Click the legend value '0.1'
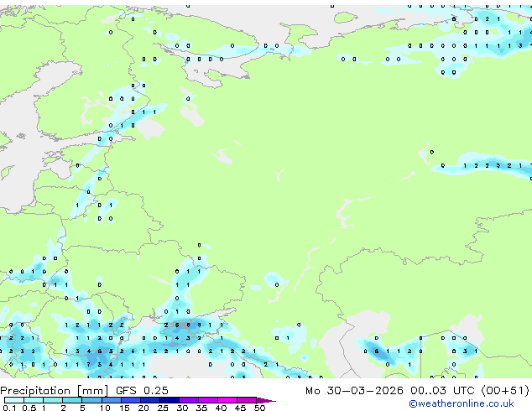The image size is (532, 411). pyautogui.click(x=9, y=408)
